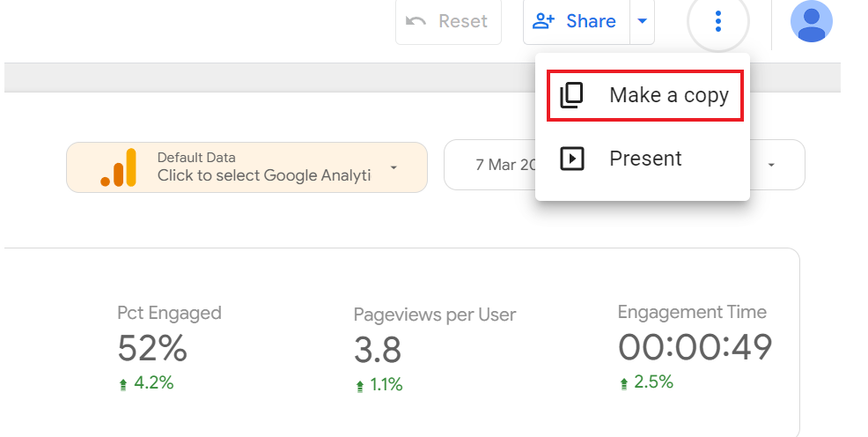Click the copy icon beside Make a copy
This screenshot has height=437, width=868.
(x=572, y=95)
